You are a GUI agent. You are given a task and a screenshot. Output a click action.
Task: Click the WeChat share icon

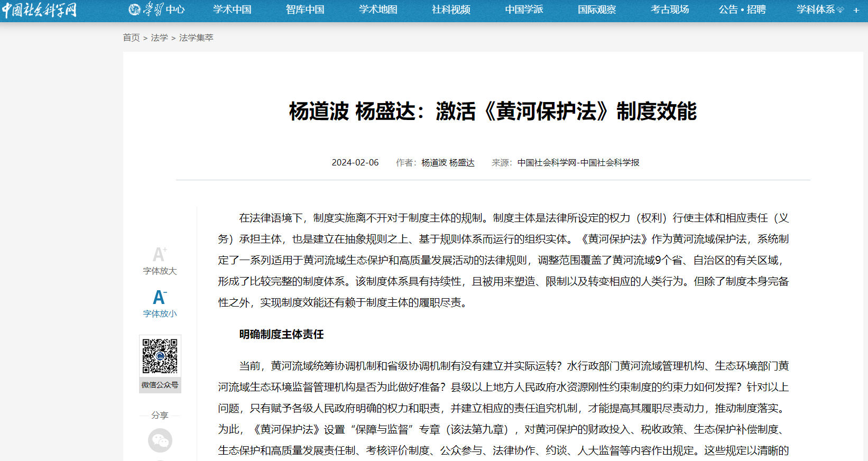160,440
